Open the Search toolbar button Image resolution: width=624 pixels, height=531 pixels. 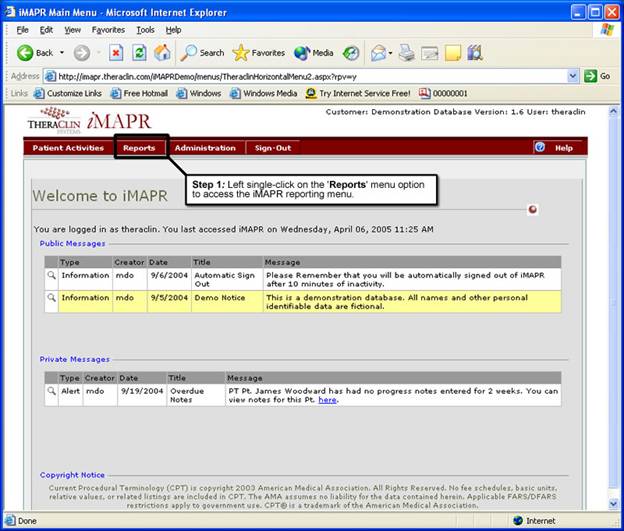[x=203, y=52]
